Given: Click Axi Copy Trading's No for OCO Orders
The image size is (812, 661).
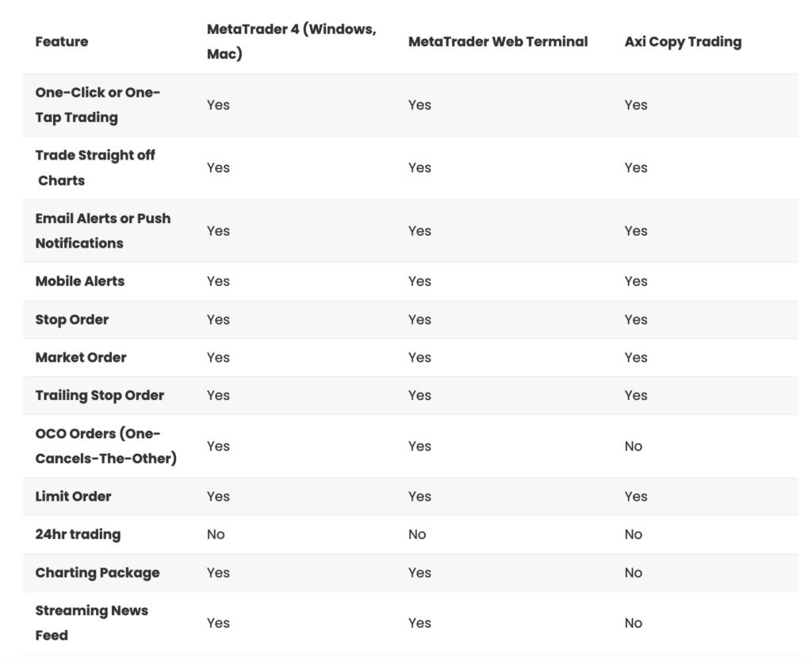Looking at the screenshot, I should (634, 446).
